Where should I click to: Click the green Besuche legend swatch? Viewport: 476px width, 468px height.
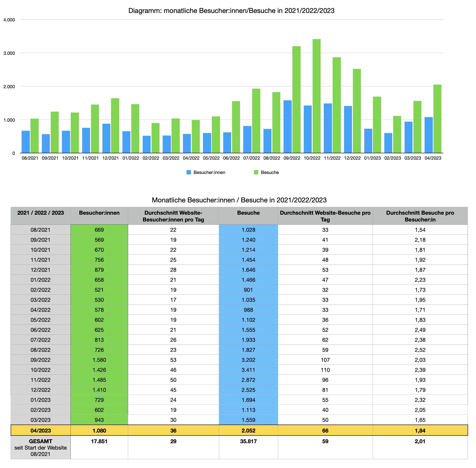pos(256,172)
